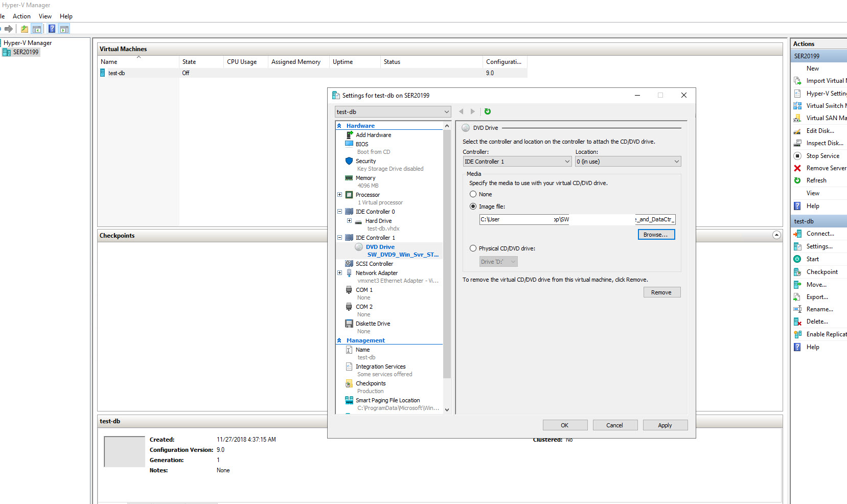Choose the Physical CD/DVD drive option
Image resolution: width=847 pixels, height=504 pixels.
(x=473, y=248)
